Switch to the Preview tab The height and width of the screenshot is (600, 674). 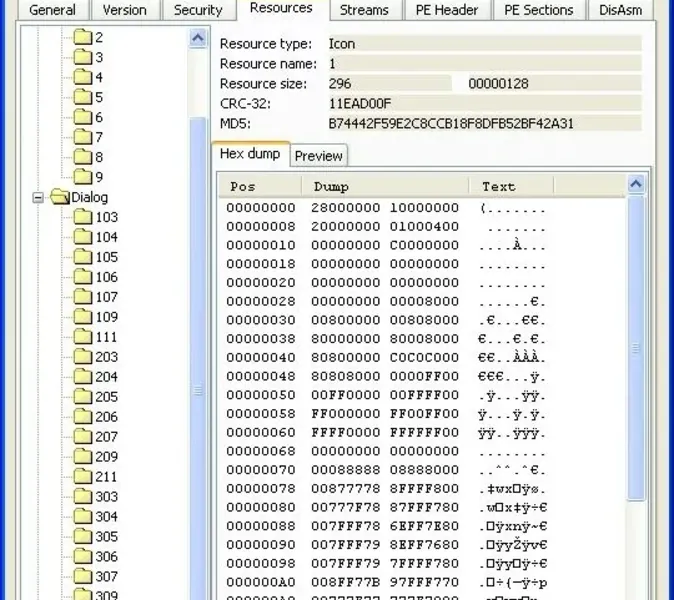(x=319, y=156)
